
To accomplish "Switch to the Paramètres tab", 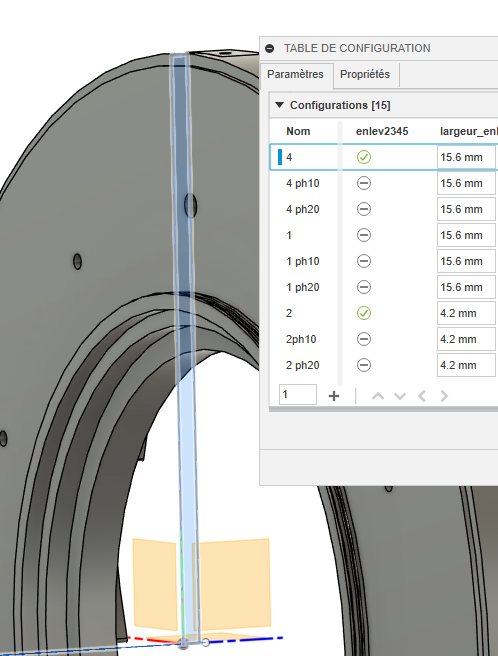I will (295, 74).
